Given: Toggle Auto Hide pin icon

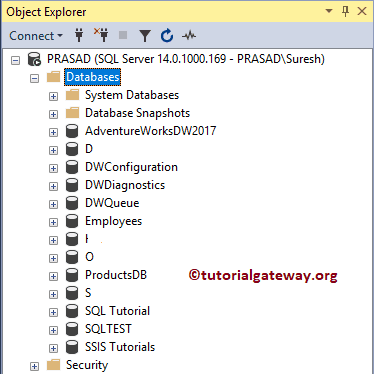Looking at the screenshot, I should [x=346, y=11].
